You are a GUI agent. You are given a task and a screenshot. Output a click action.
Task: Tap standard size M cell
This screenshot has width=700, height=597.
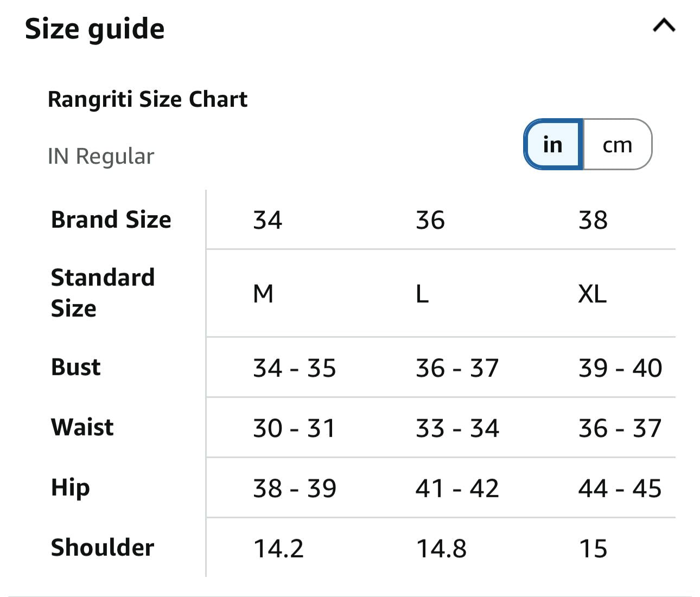[263, 294]
